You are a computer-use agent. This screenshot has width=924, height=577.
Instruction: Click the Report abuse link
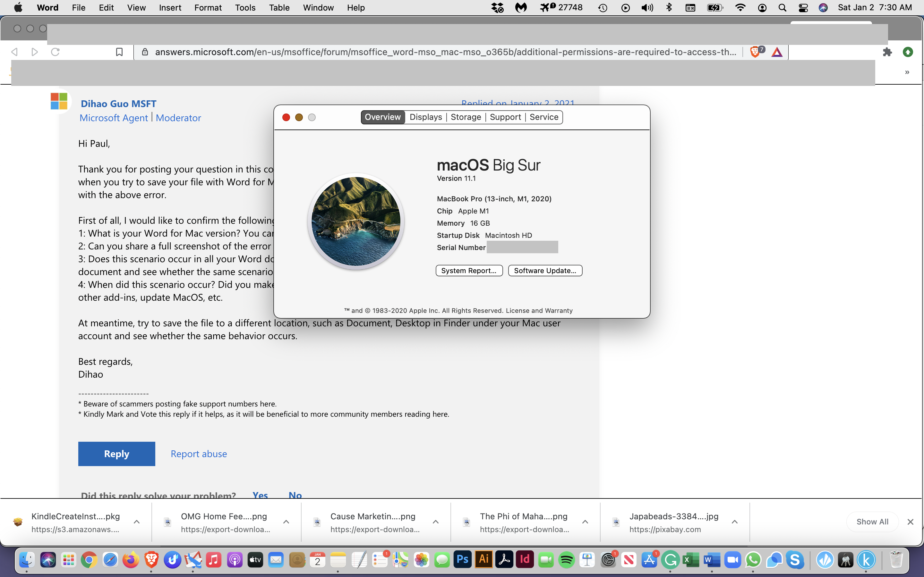pos(198,454)
